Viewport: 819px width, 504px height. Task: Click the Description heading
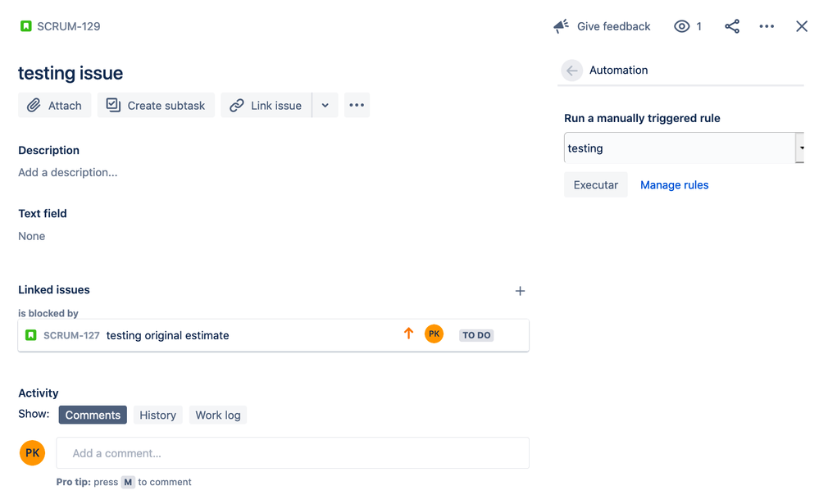point(48,151)
